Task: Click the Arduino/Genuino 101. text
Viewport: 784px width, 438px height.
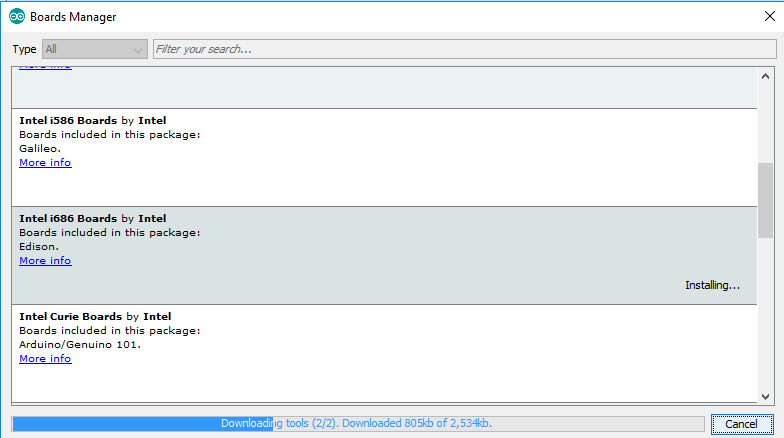Action: [80, 344]
